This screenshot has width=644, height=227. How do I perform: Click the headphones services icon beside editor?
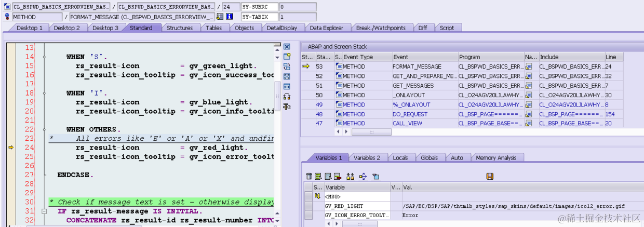point(287,96)
